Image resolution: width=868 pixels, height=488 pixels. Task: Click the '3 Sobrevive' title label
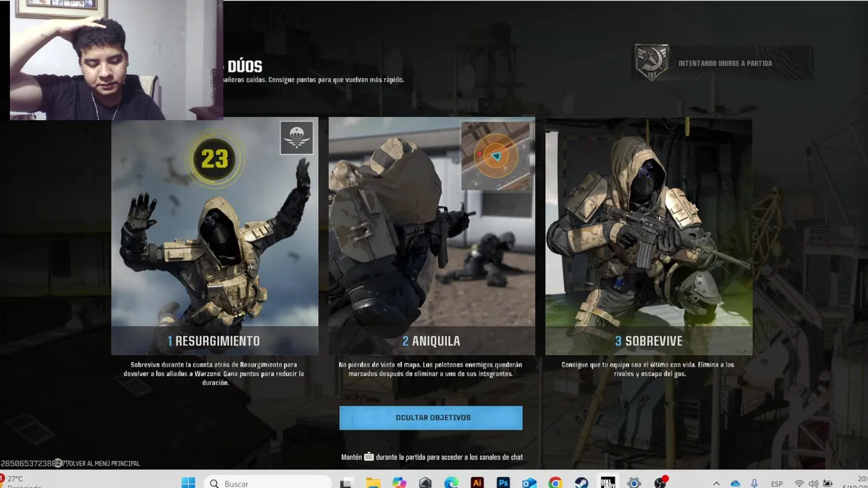pyautogui.click(x=649, y=341)
